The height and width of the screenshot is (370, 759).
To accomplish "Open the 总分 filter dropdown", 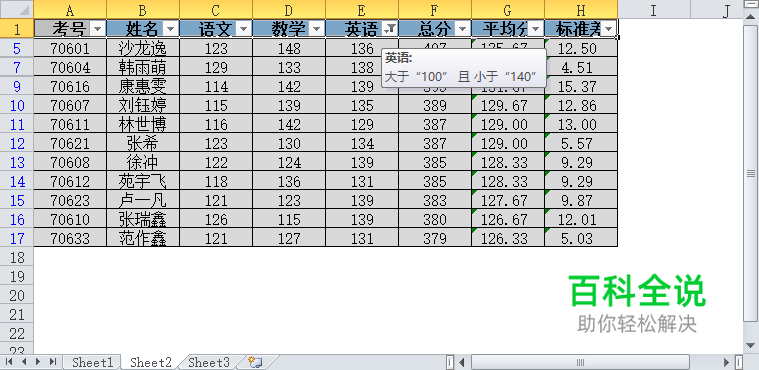I will 463,29.
